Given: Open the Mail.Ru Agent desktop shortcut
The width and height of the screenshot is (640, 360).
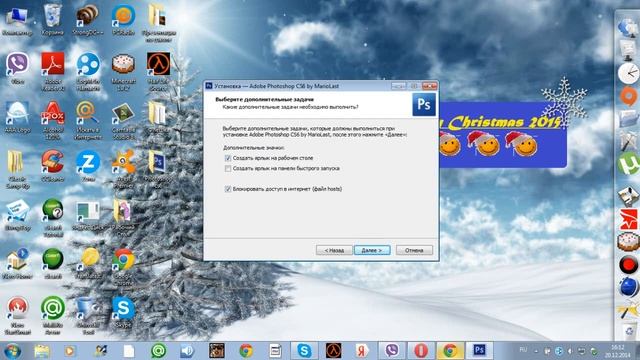Looking at the screenshot, I should [53, 316].
